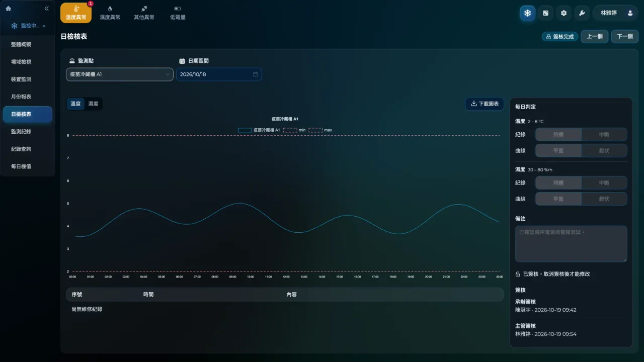The width and height of the screenshot is (644, 362).
Task: Go to 整體概觀 in the sidebar
Action: [28, 44]
